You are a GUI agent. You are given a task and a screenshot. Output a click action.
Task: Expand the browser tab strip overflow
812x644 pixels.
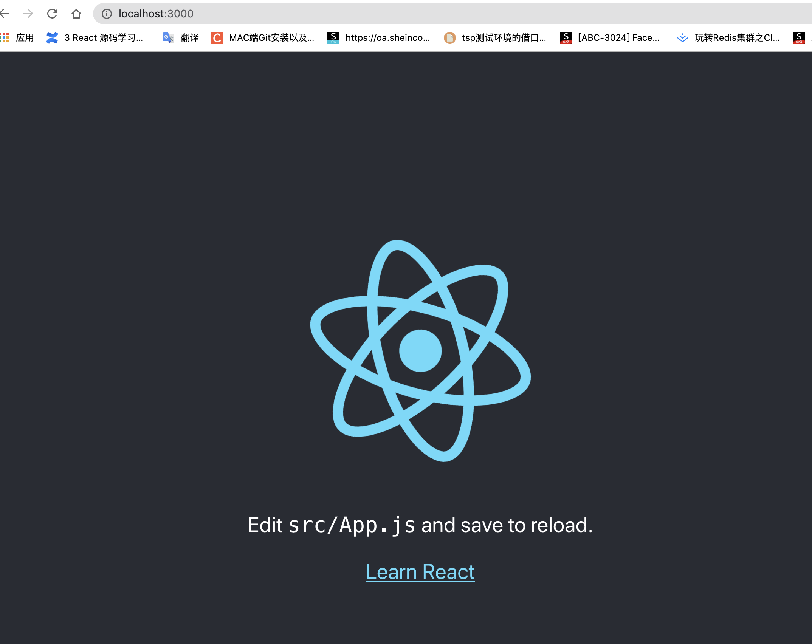810,37
